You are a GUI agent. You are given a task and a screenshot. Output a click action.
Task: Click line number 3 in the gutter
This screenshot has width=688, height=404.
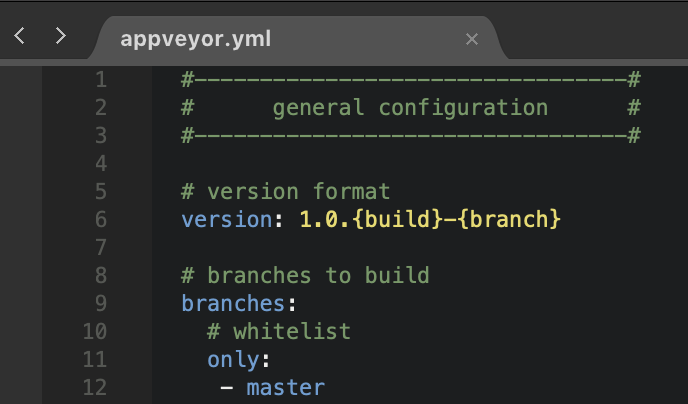coord(101,136)
